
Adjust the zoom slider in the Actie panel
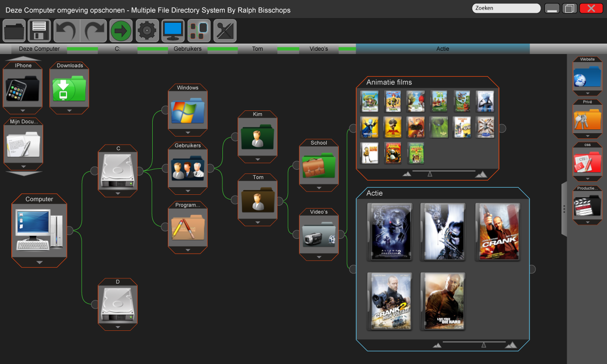click(484, 345)
